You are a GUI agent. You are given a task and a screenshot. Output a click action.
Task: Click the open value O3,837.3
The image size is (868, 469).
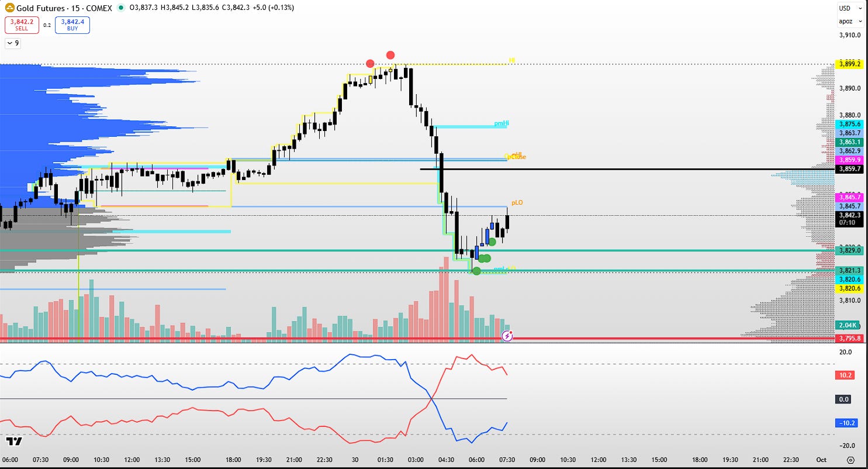coord(144,8)
